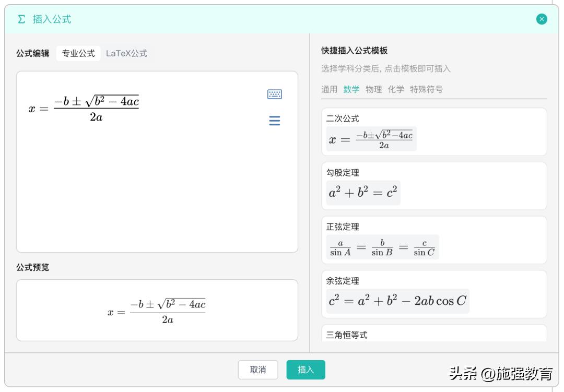Image resolution: width=564 pixels, height=392 pixels.
Task: Click the 公式预览 label
Action: 33,267
